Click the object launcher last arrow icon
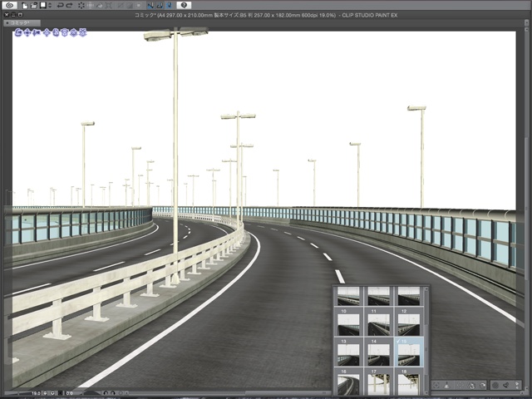Screen dimensions: 532x399 click(517, 385)
